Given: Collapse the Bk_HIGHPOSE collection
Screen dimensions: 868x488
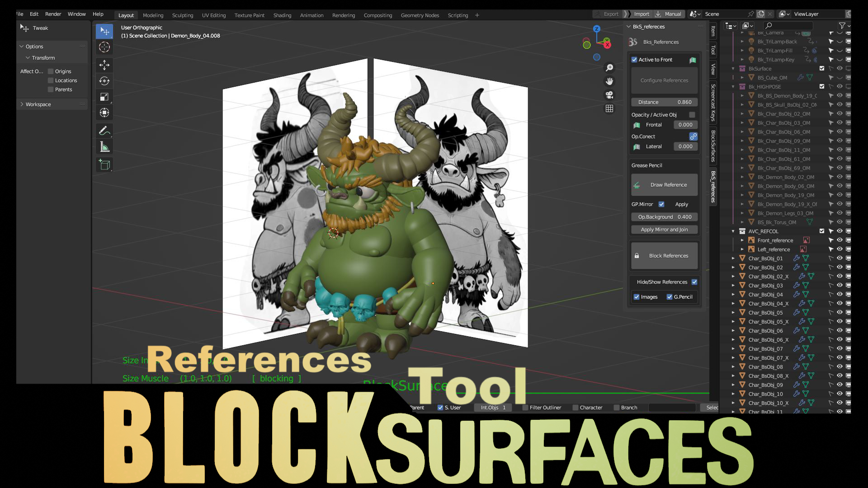Looking at the screenshot, I should (733, 87).
